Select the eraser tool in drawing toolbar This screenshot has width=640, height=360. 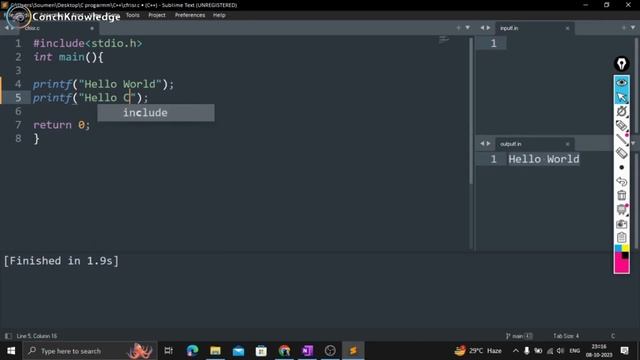point(621,153)
